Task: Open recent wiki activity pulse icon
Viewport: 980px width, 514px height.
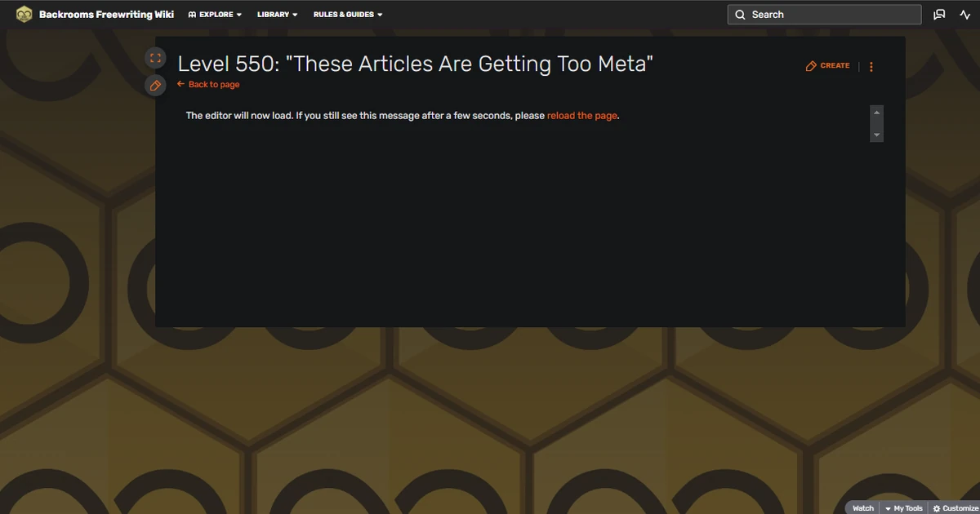Action: point(964,14)
